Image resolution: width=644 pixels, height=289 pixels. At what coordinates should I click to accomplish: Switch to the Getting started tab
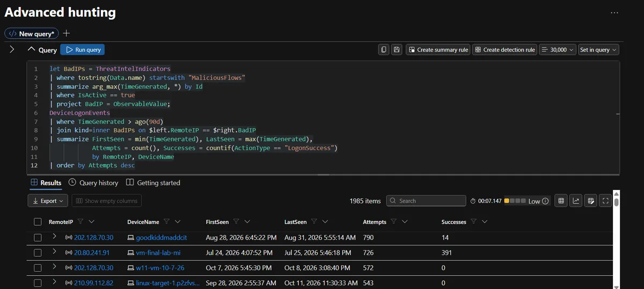pyautogui.click(x=153, y=183)
